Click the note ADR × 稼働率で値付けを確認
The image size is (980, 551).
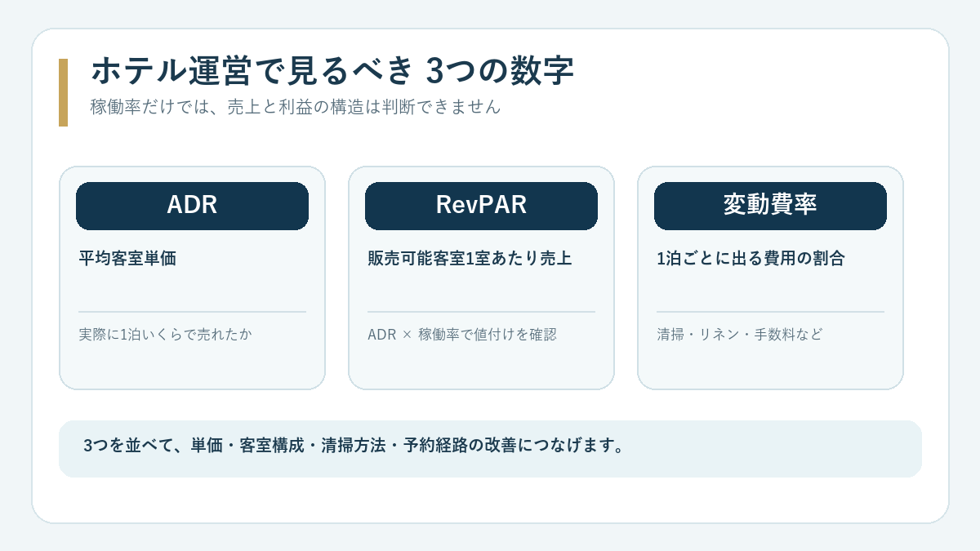tap(462, 335)
